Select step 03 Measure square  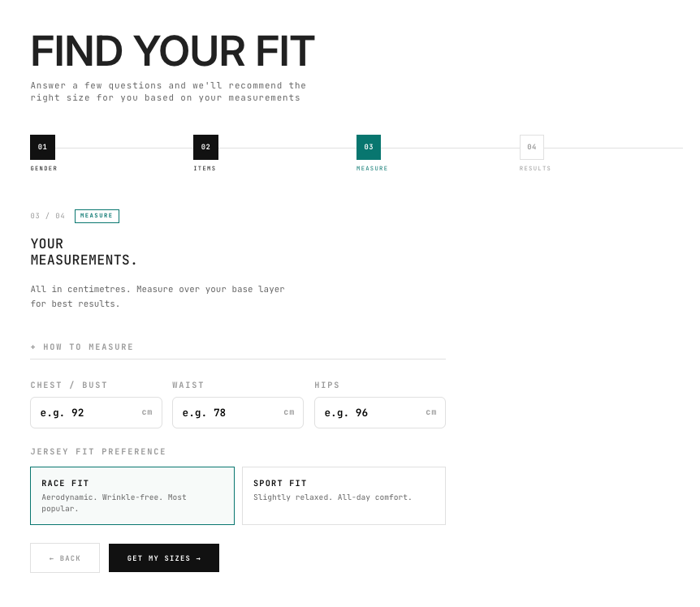tap(369, 147)
